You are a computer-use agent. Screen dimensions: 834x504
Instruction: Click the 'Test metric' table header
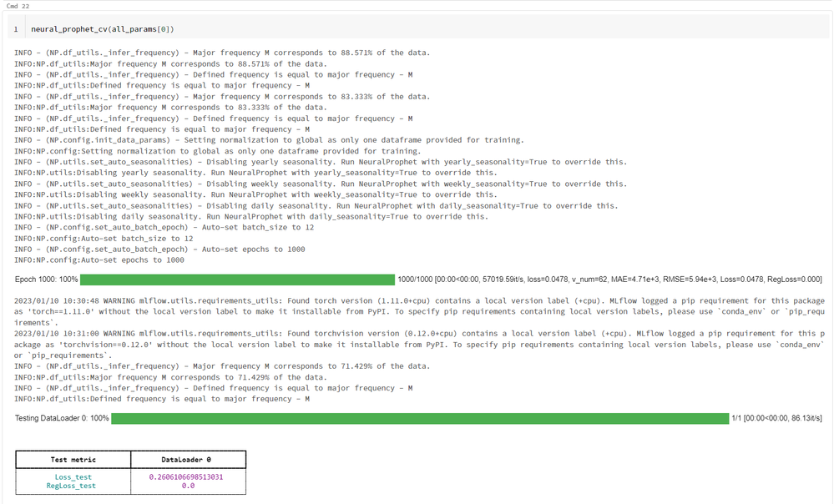pos(71,460)
